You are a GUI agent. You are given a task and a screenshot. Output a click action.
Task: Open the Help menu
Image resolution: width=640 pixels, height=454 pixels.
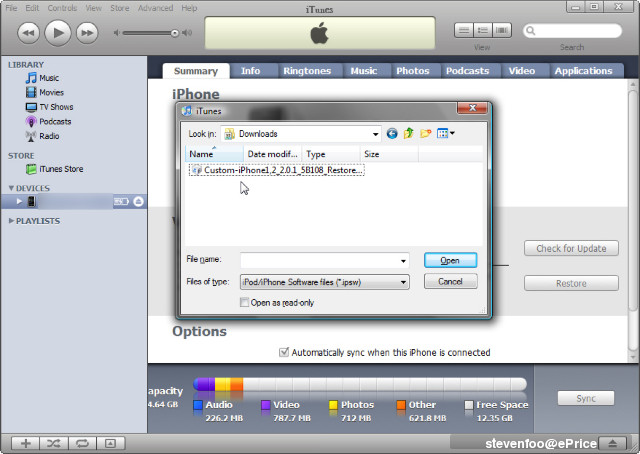coord(189,8)
